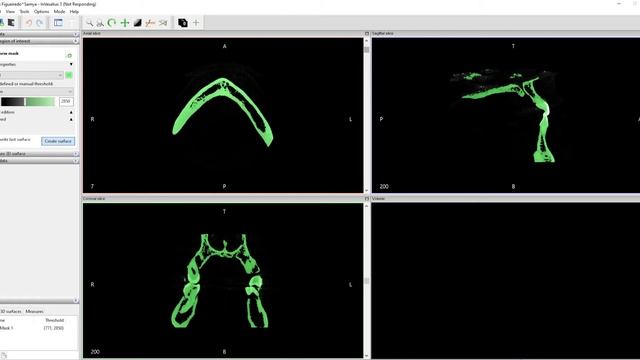Switch to the Measures tab
This screenshot has height=360, width=640.
(x=35, y=311)
